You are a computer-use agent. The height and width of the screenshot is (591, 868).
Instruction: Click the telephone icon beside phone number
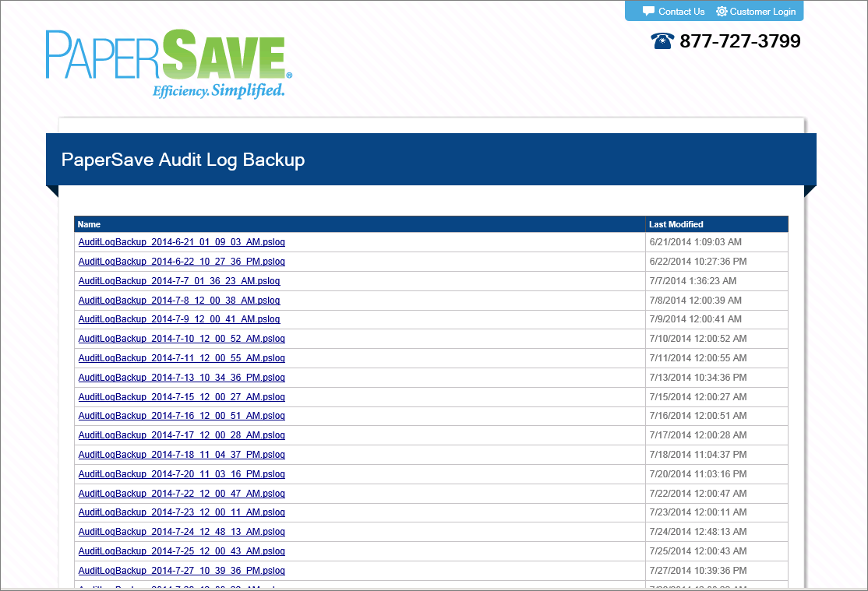[x=662, y=41]
